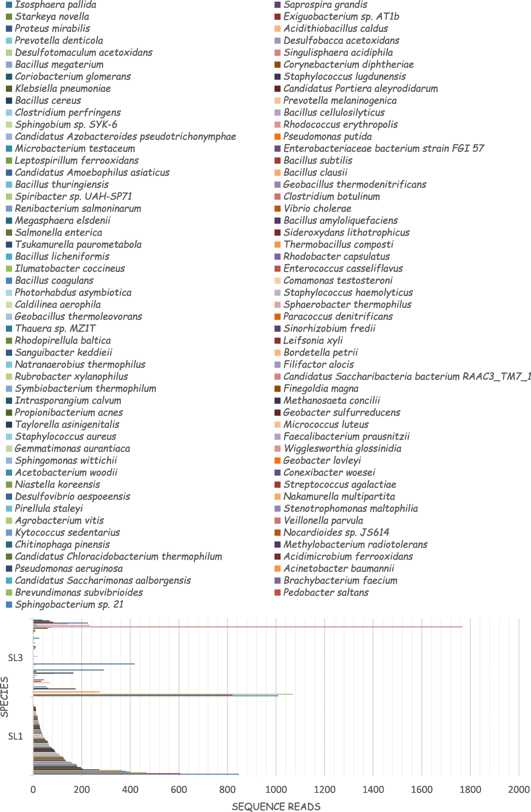Click Thermobacillus composti legend label

[339, 244]
